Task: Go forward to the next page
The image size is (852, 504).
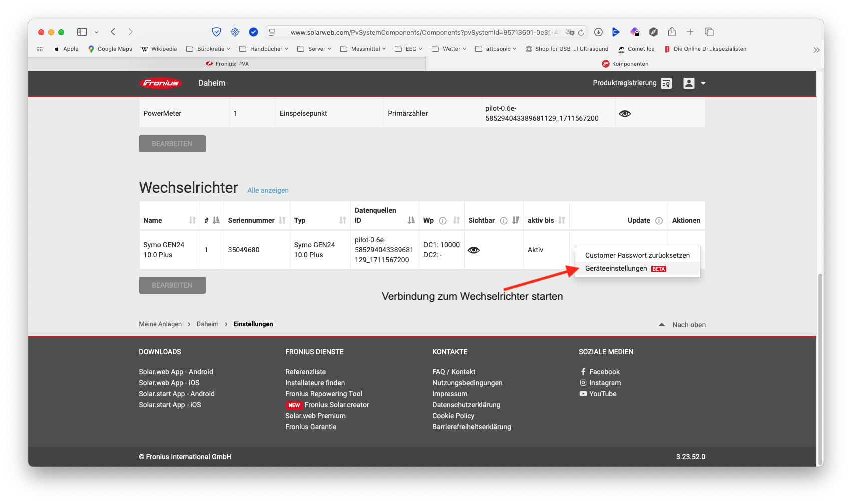Action: tap(131, 32)
